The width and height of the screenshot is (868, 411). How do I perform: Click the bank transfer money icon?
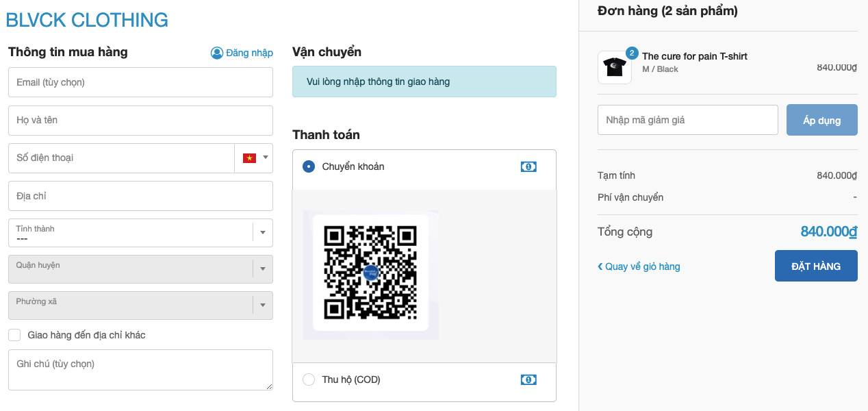tap(528, 166)
